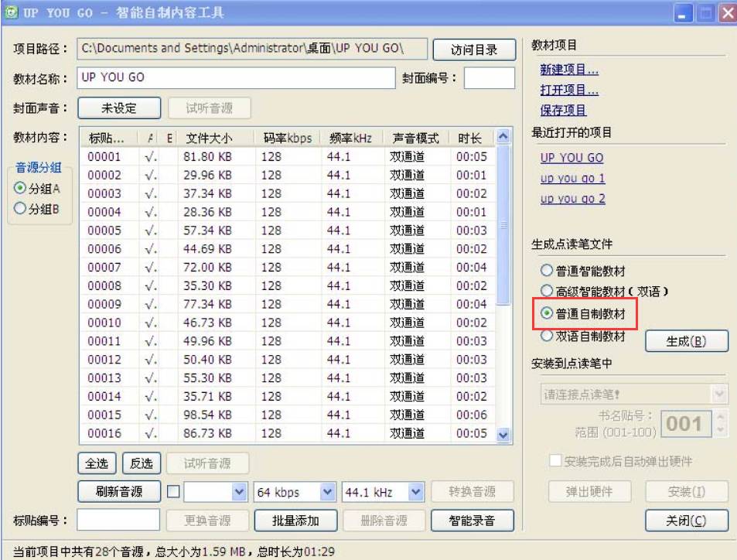Open the 44.1 kHz frequency dropdown

[415, 492]
